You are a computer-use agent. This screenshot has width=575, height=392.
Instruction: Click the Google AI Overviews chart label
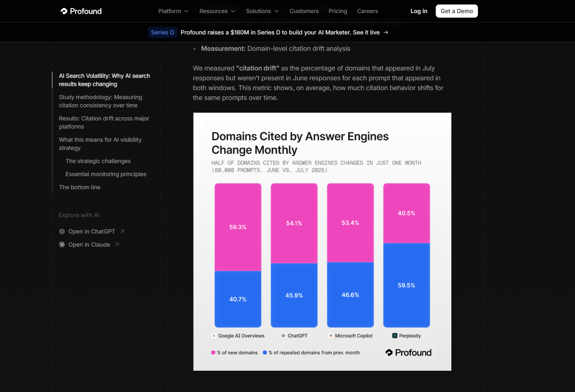(241, 336)
